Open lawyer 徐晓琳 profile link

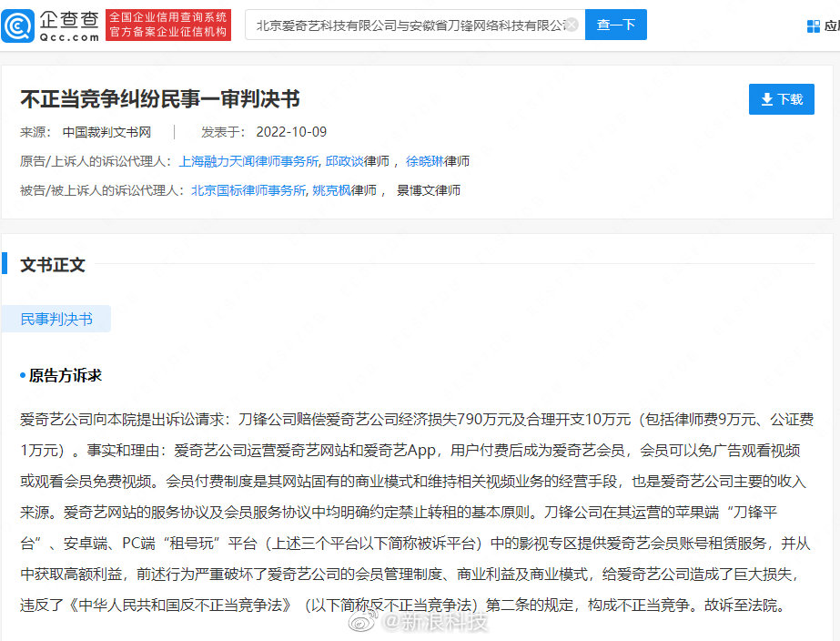pos(424,161)
